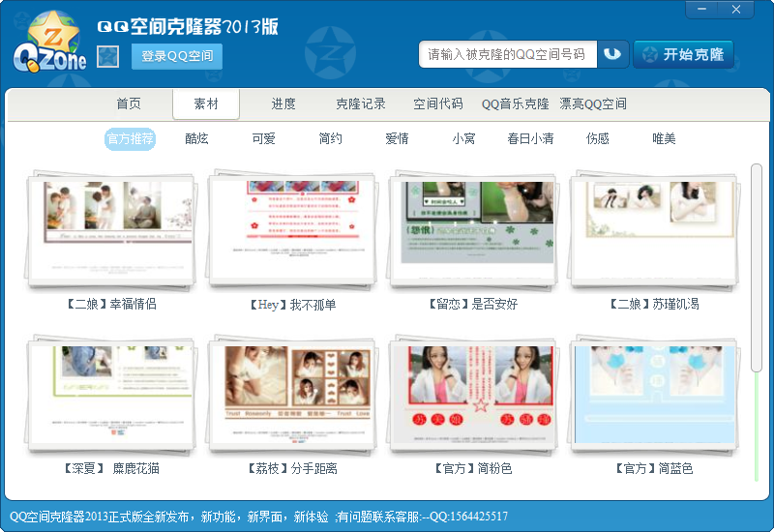Click the 【官方】简粉色 caption text
This screenshot has width=774, height=532.
(473, 468)
